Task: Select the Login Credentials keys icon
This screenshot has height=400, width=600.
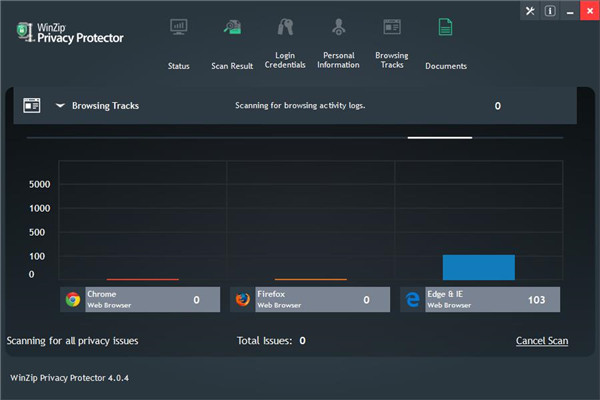Action: 285,26
